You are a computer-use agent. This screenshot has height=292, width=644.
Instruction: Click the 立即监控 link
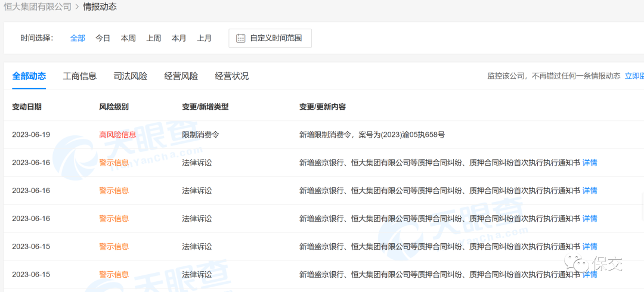[634, 76]
